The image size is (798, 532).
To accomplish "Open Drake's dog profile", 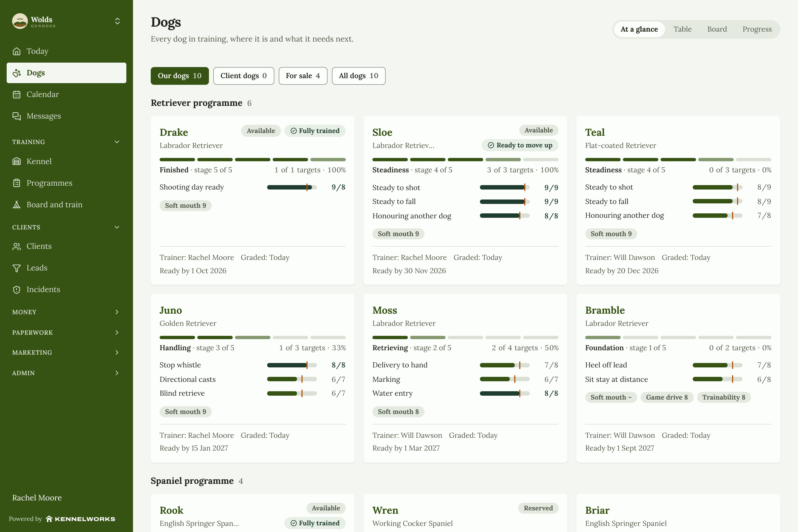I will click(174, 132).
